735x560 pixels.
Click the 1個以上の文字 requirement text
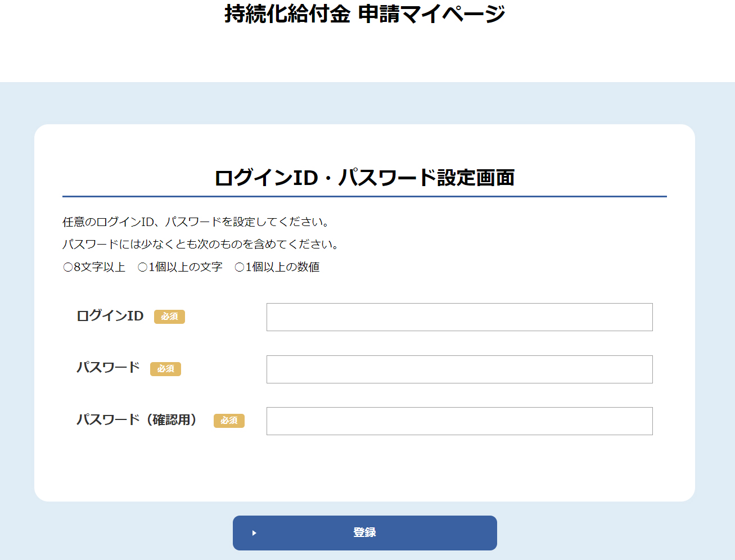[181, 267]
